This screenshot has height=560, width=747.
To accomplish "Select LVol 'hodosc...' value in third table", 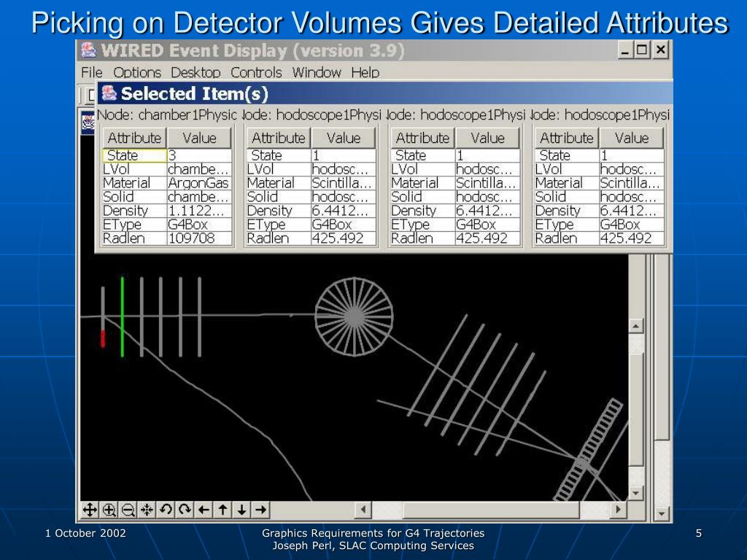I will [488, 169].
